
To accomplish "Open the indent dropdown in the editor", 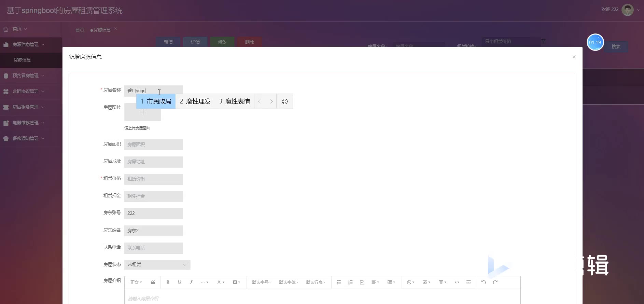I will coord(391,282).
